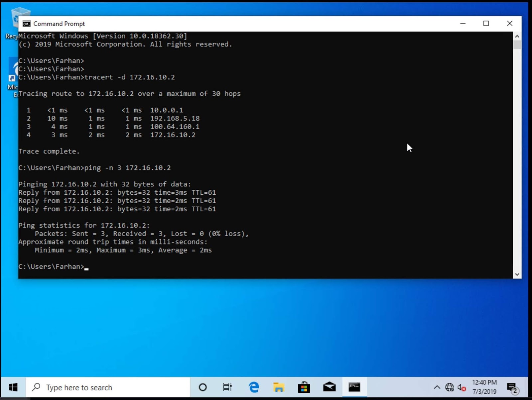Click the Command Prompt taskbar icon

(354, 387)
